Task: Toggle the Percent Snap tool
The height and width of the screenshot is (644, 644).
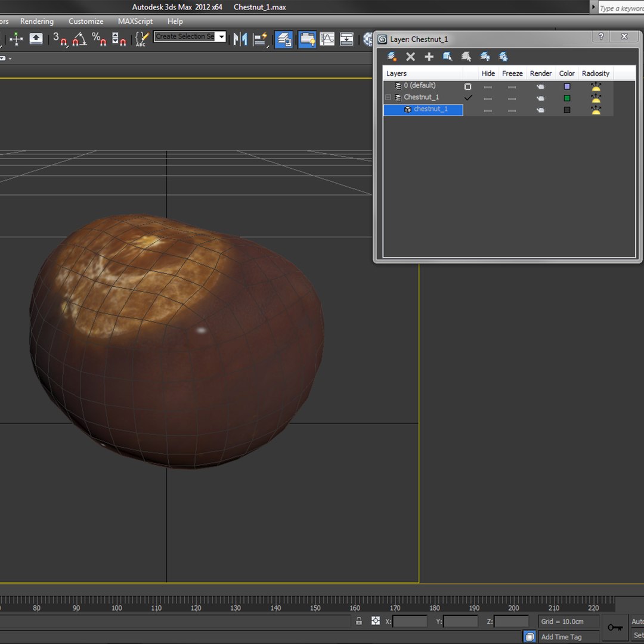Action: click(99, 39)
